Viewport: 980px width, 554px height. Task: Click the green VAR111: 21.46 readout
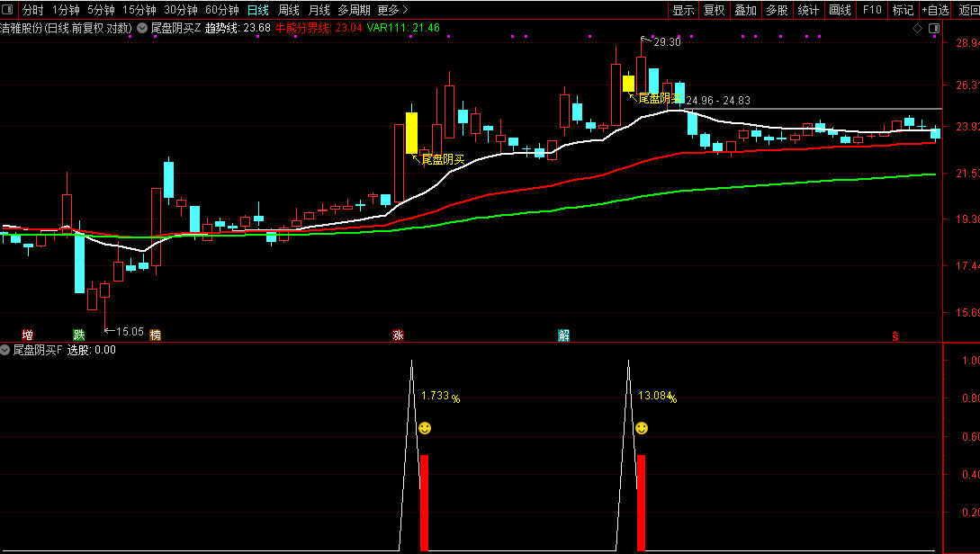403,28
